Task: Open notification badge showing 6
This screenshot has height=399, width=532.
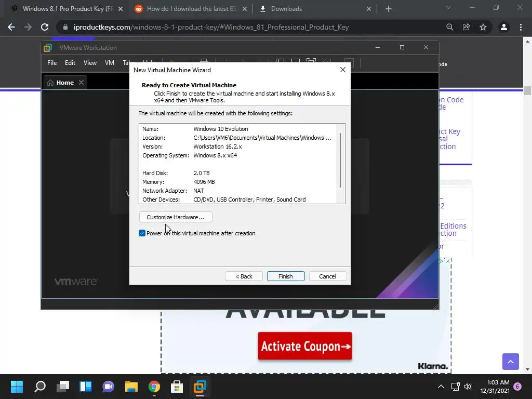Action: pos(517,387)
